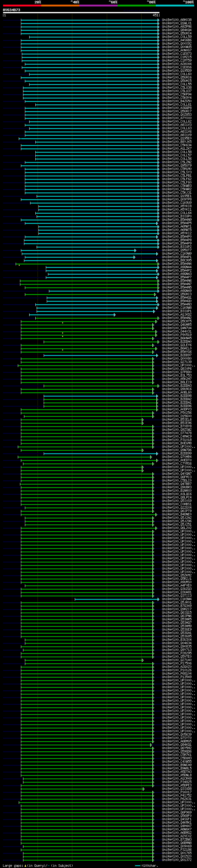This screenshot has width=197, height=868.
Task: Open hit UniRef100_A9ZPM6
Action: (176, 26)
